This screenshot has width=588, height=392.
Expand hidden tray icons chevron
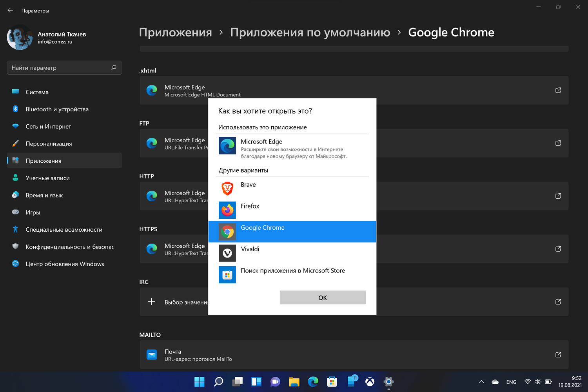(481, 382)
